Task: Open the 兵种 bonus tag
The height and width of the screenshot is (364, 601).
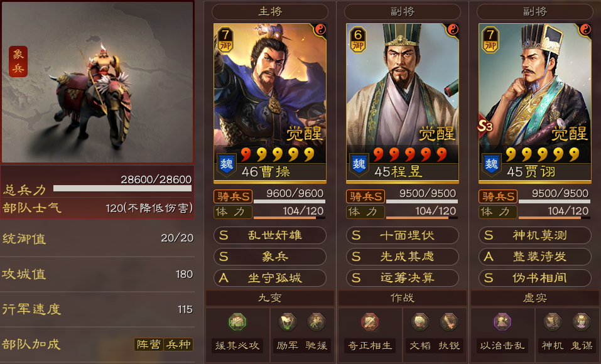Action: coord(178,345)
